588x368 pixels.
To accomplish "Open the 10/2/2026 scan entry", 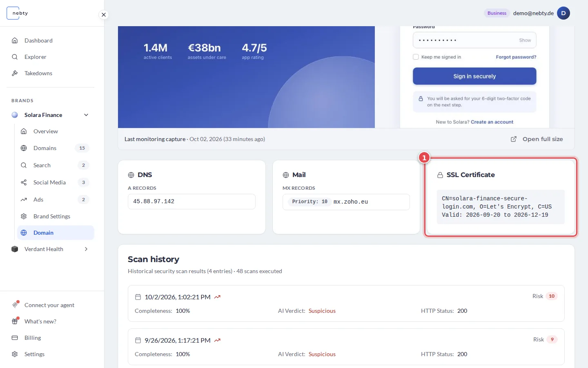I will [x=346, y=303].
